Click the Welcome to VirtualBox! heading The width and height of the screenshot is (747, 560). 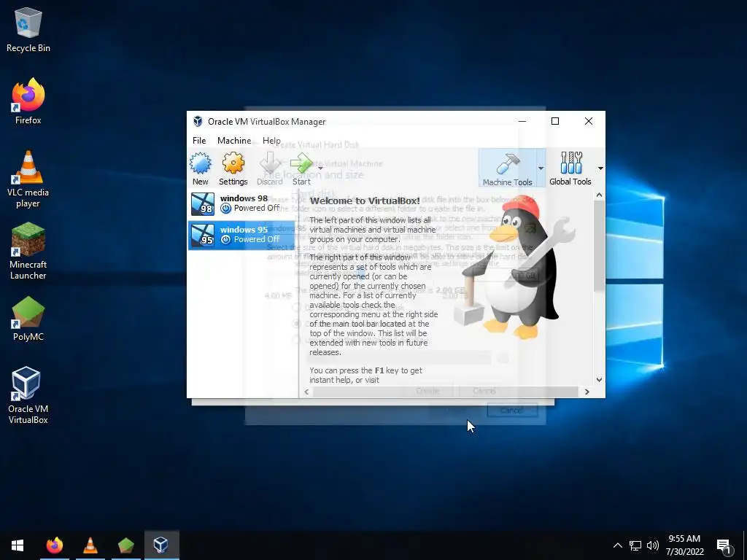365,201
